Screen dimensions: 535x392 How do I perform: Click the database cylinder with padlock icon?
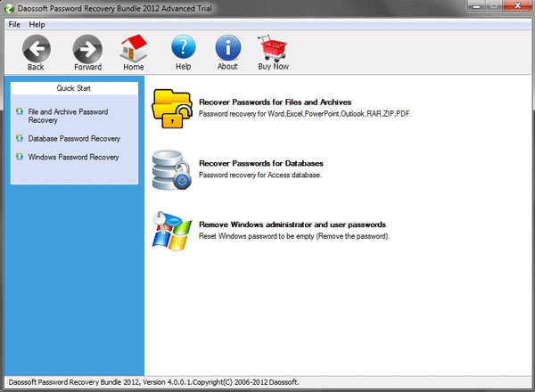click(x=172, y=170)
